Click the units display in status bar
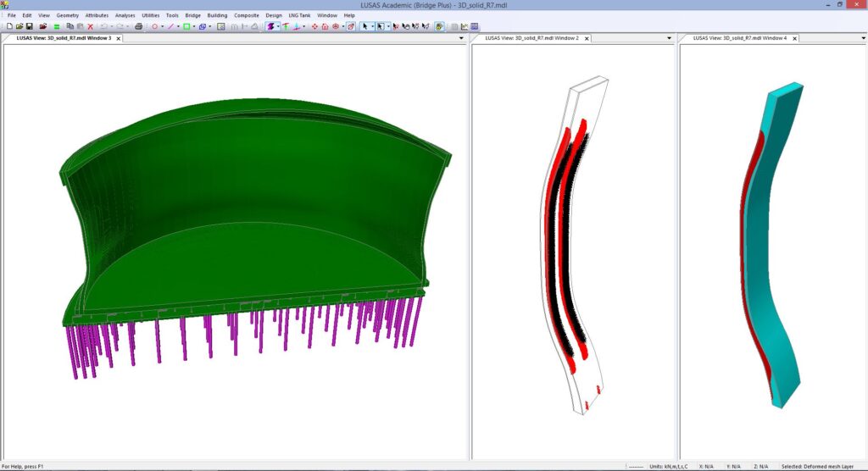 point(669,466)
